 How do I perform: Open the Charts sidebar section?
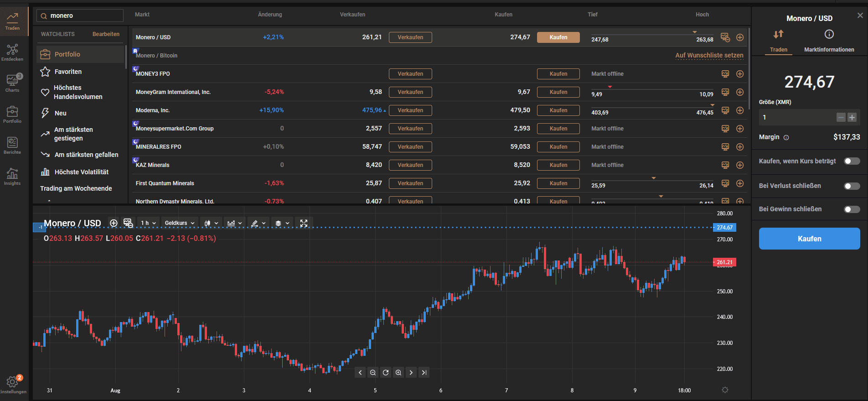pos(12,83)
